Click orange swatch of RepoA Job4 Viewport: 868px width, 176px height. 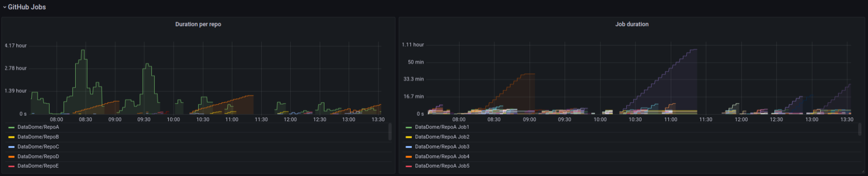tap(409, 157)
